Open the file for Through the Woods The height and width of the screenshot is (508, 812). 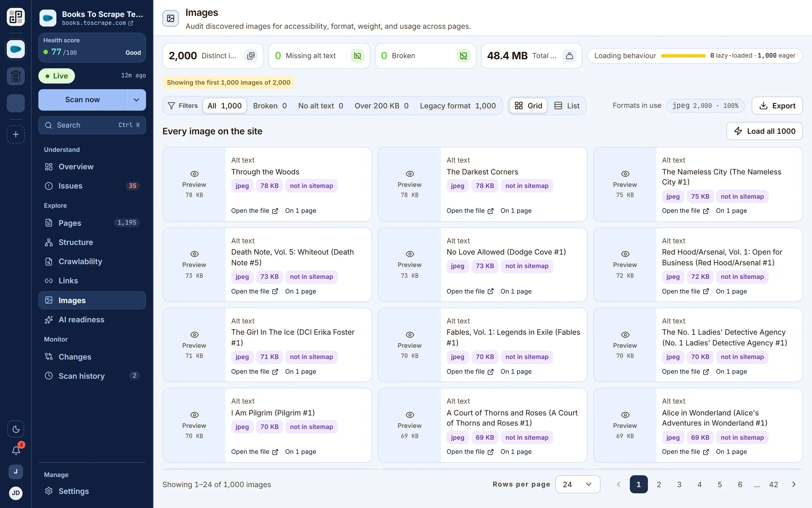pyautogui.click(x=255, y=211)
